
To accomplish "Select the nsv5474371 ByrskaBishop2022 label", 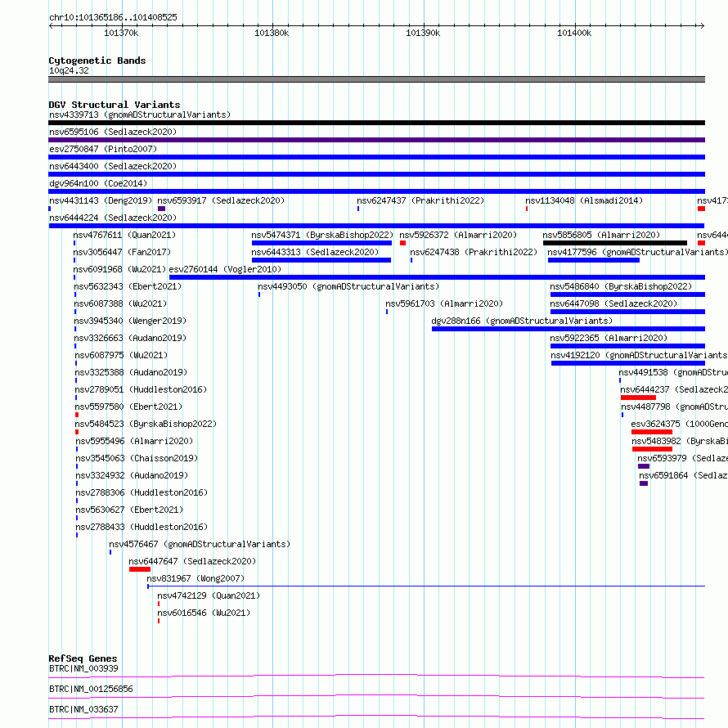I will pos(322,235).
